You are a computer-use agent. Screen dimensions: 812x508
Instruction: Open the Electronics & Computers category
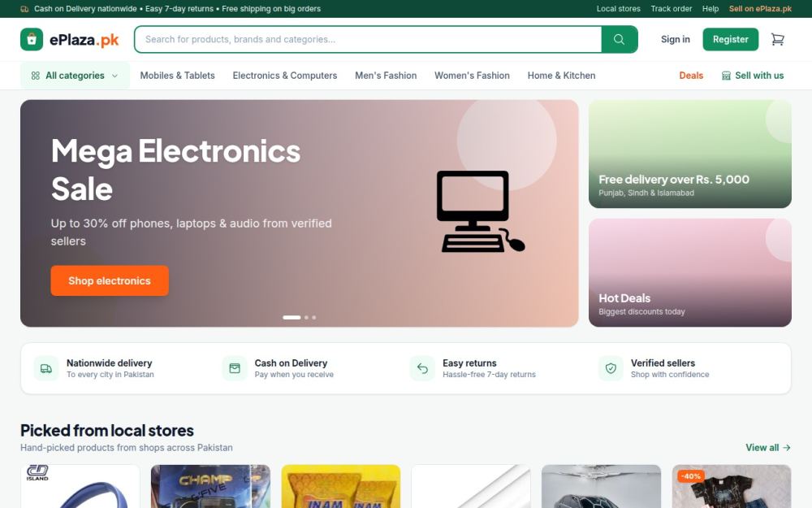[x=285, y=76]
